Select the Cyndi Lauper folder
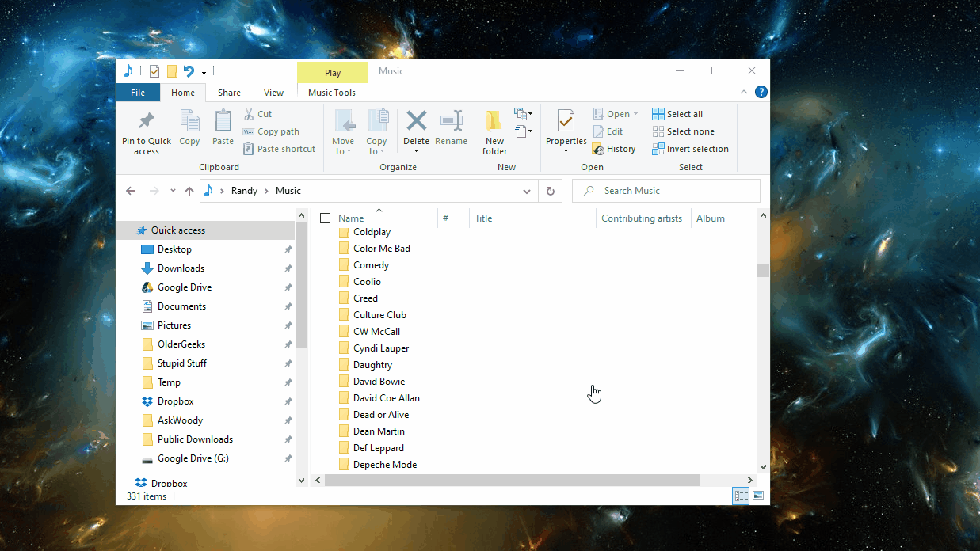This screenshot has width=980, height=551. pos(381,348)
